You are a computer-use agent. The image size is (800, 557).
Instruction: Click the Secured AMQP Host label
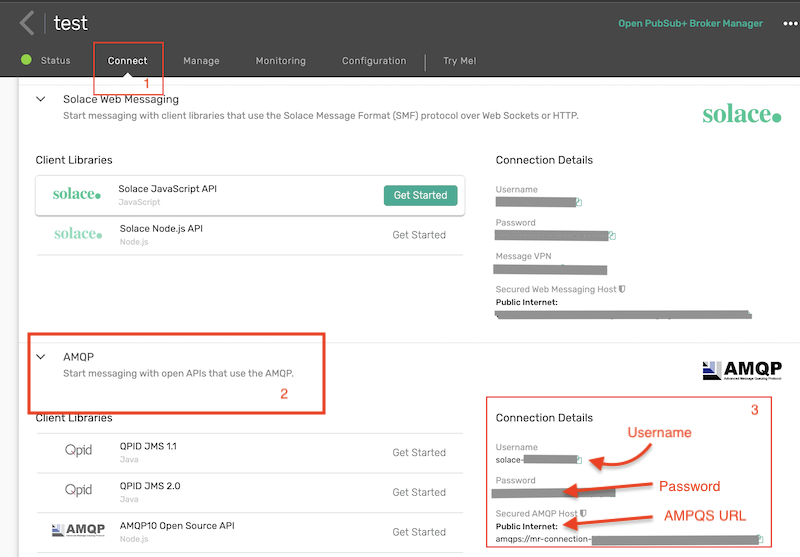coord(537,514)
